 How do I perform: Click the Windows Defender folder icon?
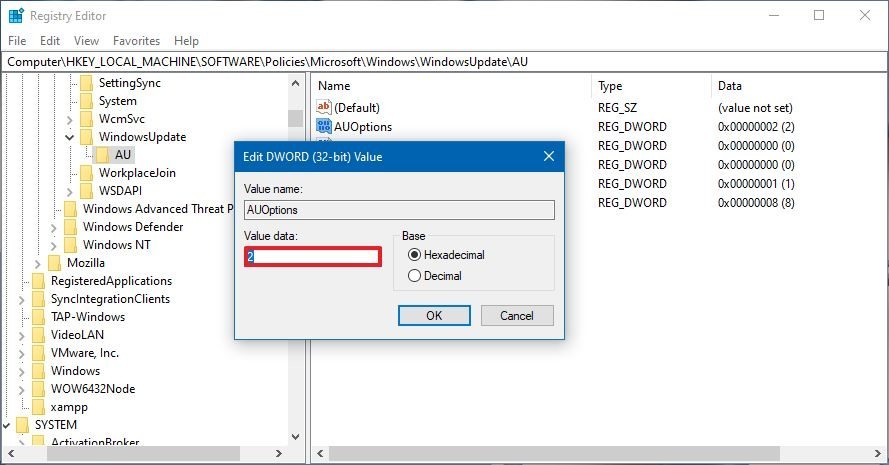tap(71, 227)
